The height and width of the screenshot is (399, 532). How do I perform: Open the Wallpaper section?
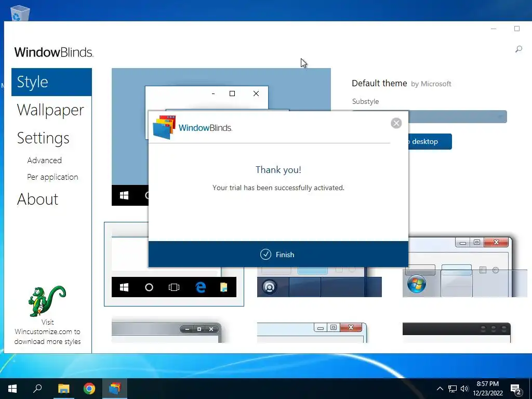[50, 110]
